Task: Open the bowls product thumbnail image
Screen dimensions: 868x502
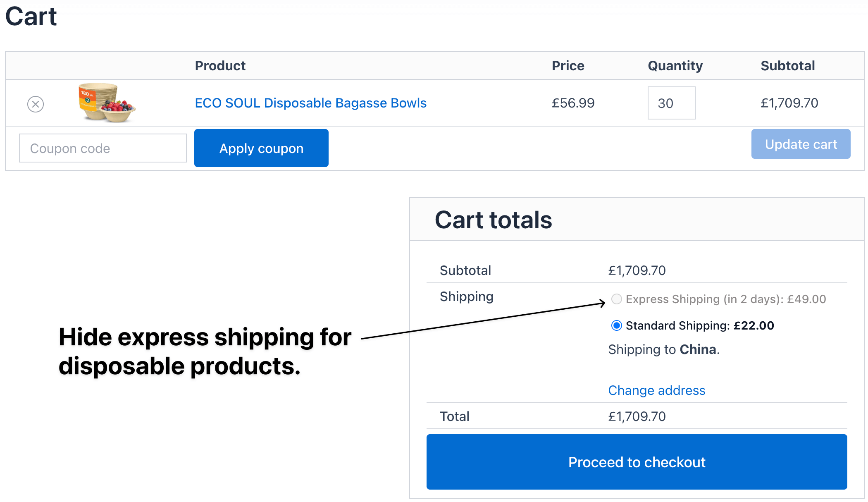Action: coord(107,103)
